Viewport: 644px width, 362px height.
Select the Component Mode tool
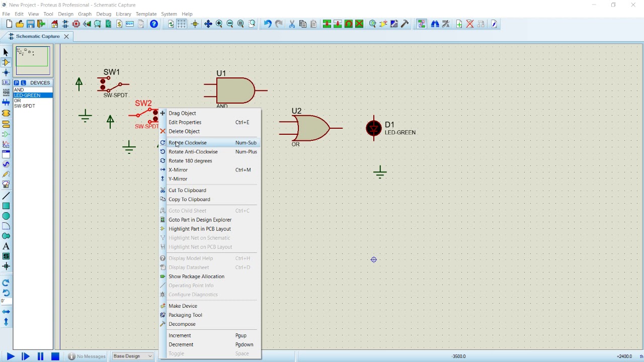pos(6,62)
